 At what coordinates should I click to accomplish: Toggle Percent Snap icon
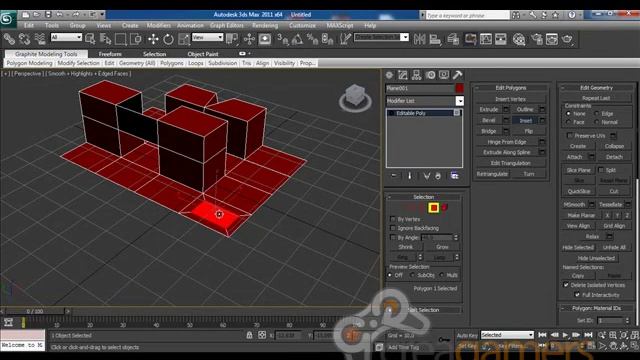(x=312, y=39)
